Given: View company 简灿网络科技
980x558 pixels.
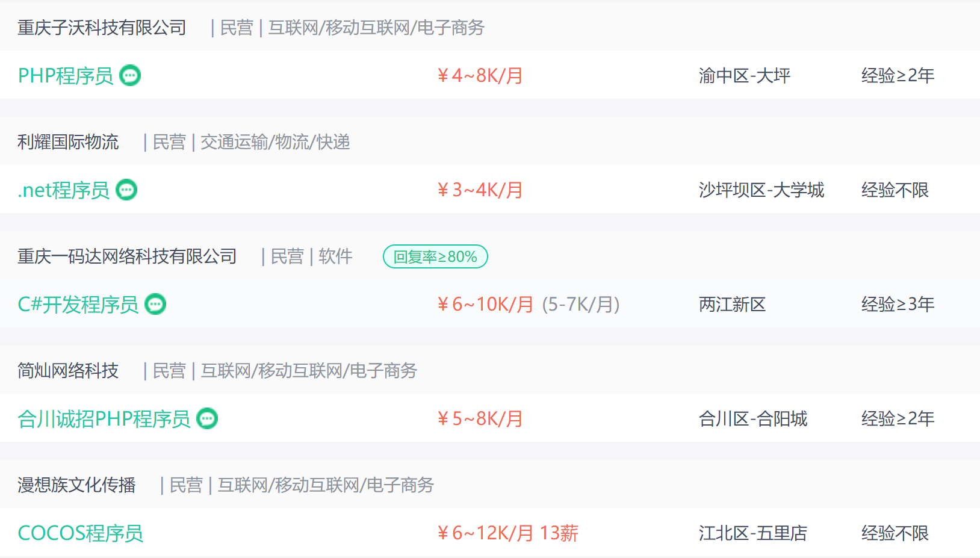Looking at the screenshot, I should [x=68, y=371].
